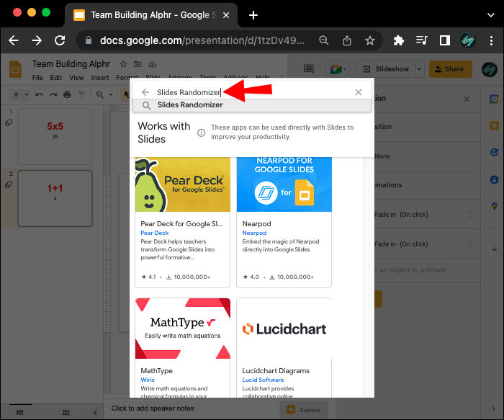This screenshot has height=420, width=504.
Task: Expand the new slide layout dropdown
Action: coord(27,94)
